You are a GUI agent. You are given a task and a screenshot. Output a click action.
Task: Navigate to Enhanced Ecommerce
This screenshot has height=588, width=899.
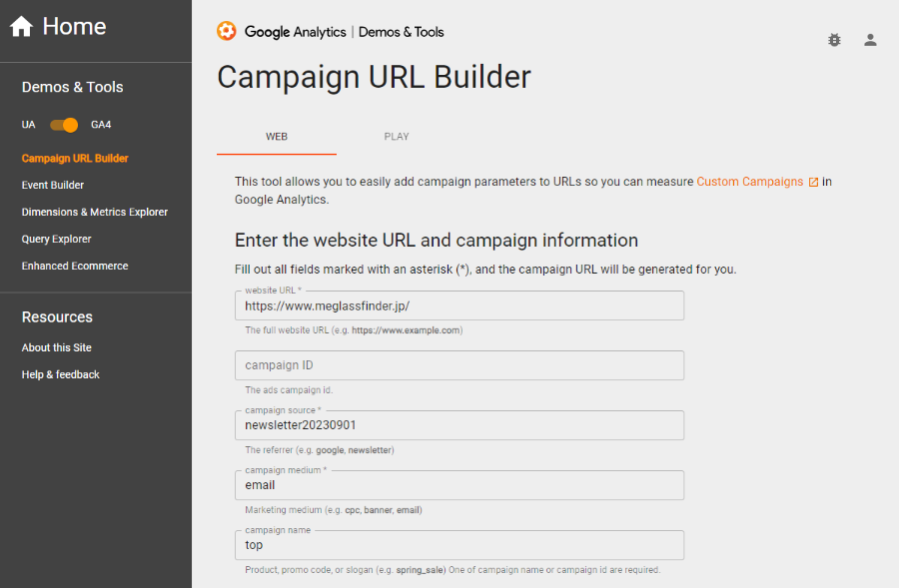(x=75, y=266)
